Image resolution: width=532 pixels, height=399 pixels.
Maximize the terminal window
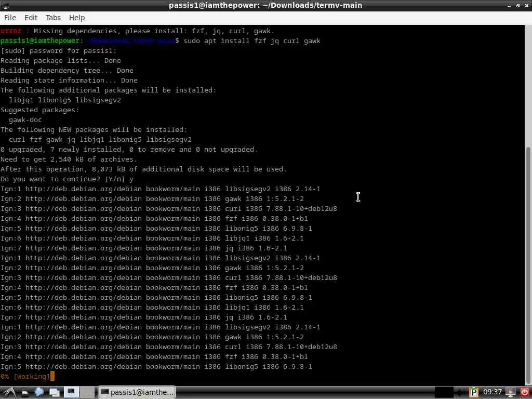518,6
